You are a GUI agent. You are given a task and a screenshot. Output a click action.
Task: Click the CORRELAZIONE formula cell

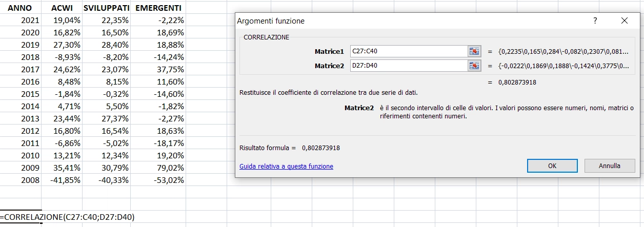coord(67,217)
